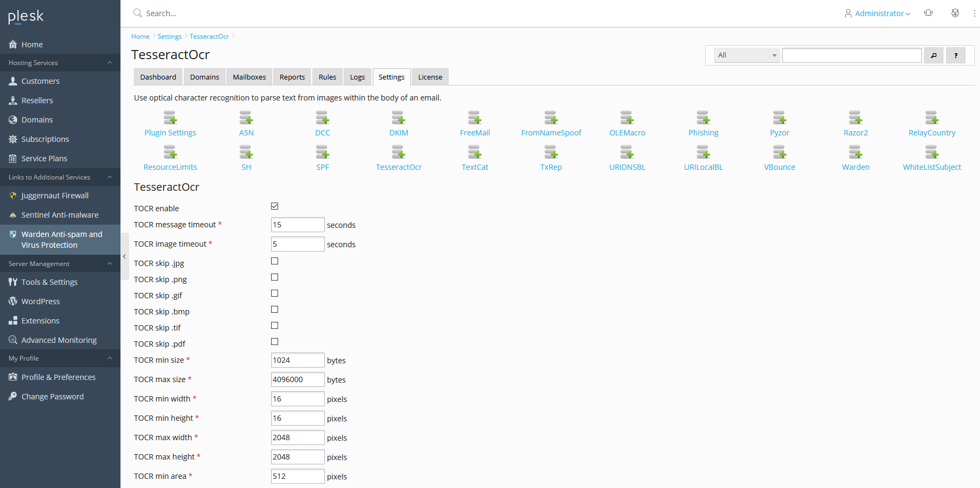This screenshot has height=488, width=980.
Task: Open the WhiteListSubject icon
Action: point(932,153)
